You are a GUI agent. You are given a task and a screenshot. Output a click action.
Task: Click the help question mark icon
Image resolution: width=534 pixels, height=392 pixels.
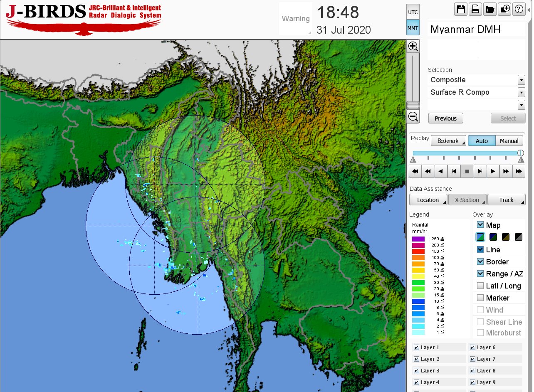pyautogui.click(x=519, y=9)
